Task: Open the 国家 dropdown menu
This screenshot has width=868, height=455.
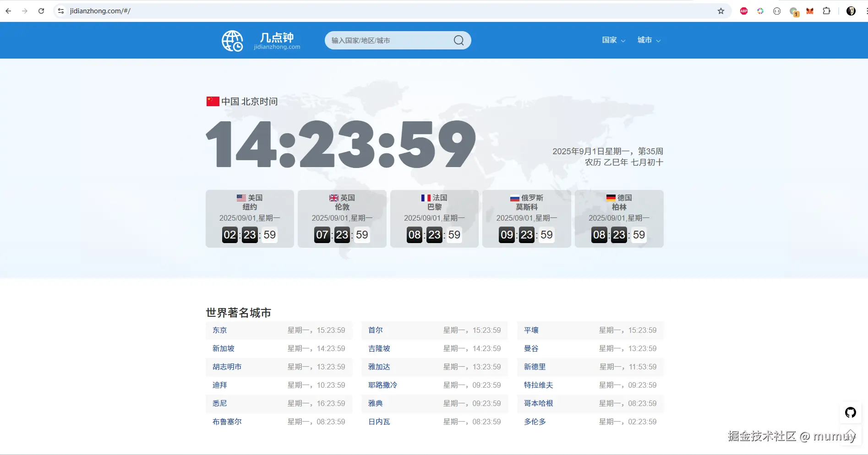Action: (613, 40)
